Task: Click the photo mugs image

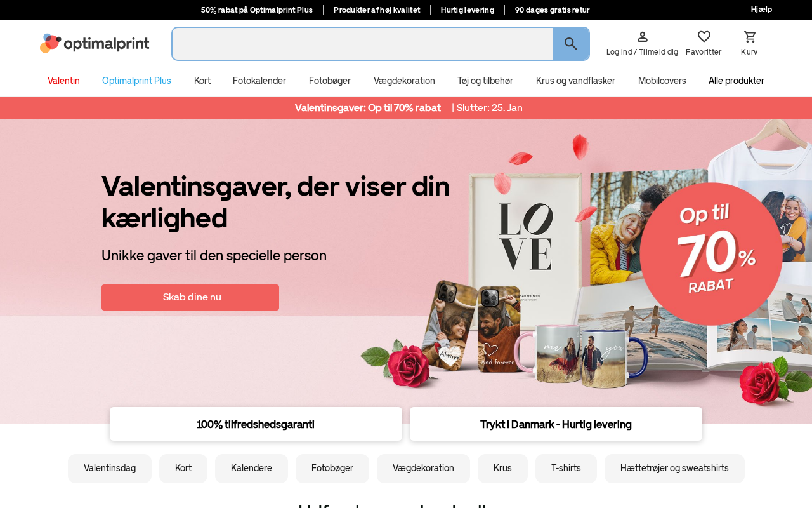Action: coord(582,356)
